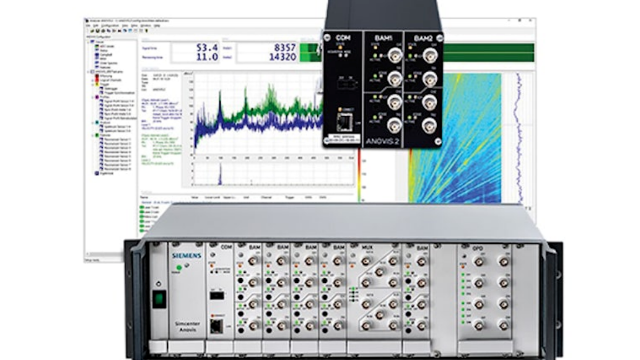640x360 pixels.
Task: Open the Configuration menu
Action: [110, 26]
